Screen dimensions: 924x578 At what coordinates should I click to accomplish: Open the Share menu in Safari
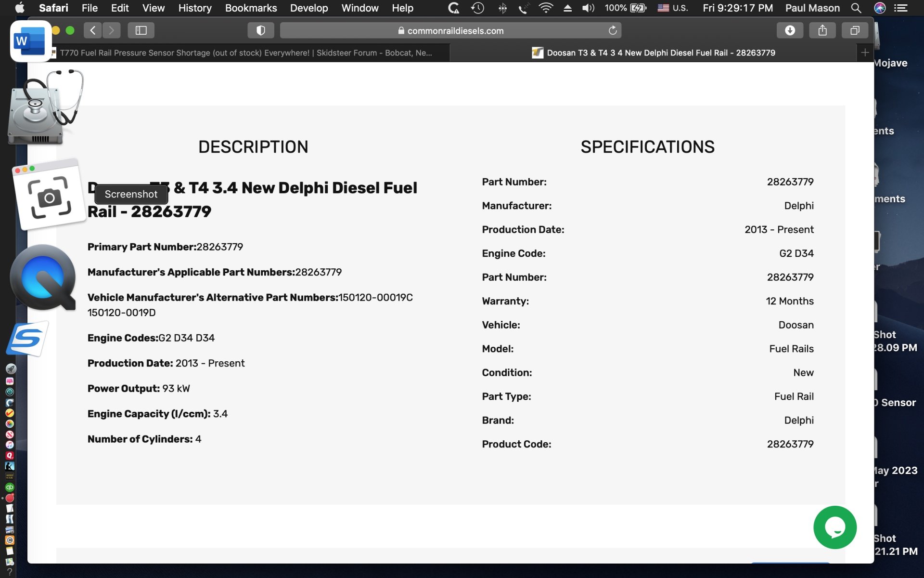(822, 30)
